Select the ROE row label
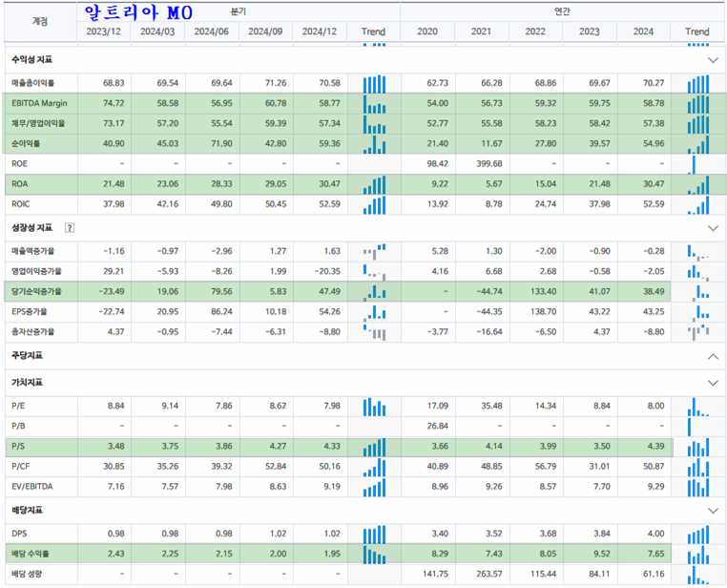Image resolution: width=727 pixels, height=588 pixels. [x=19, y=164]
